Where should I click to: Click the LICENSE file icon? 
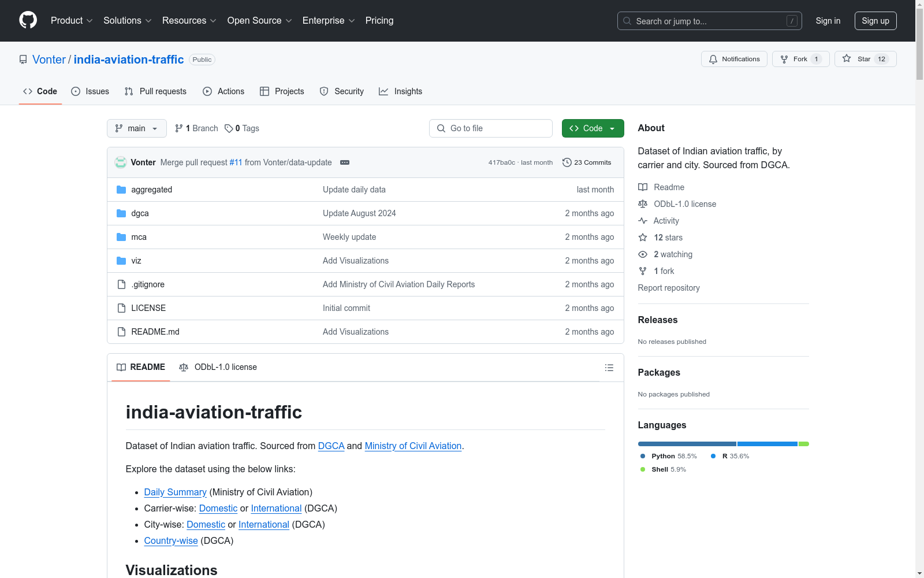(121, 308)
